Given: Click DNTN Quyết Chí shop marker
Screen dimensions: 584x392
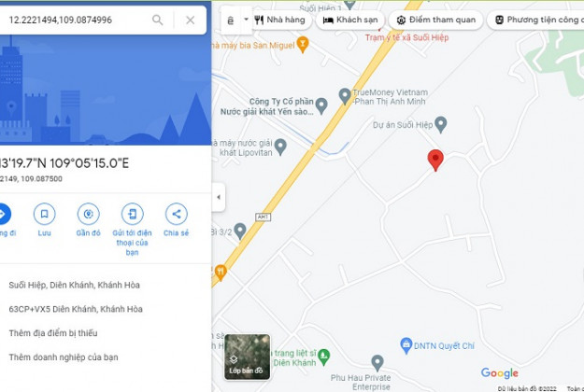Looking at the screenshot, I should (406, 345).
